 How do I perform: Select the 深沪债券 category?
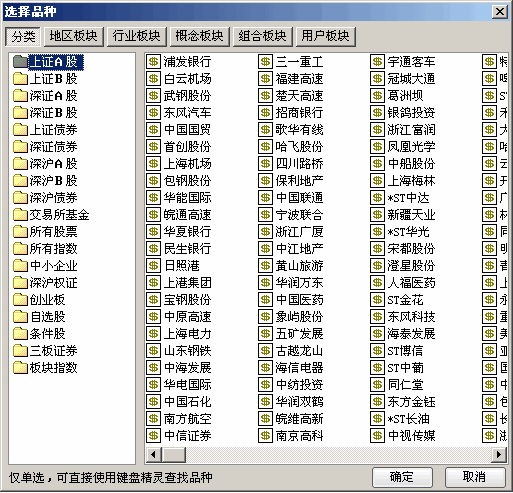(x=53, y=198)
